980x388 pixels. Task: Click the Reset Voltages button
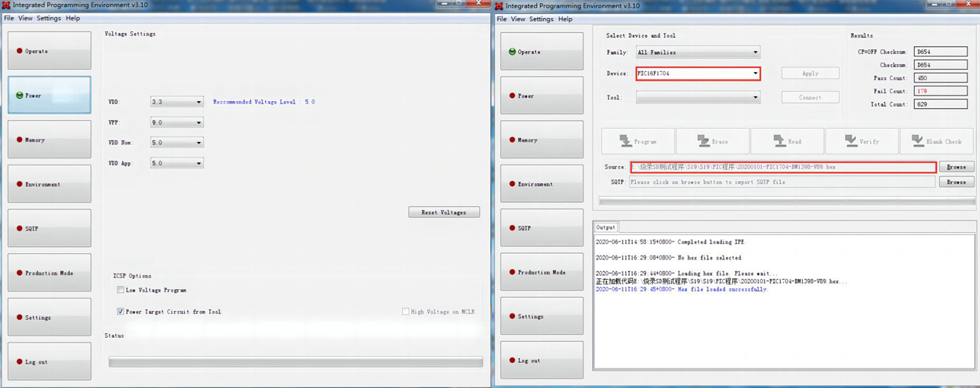click(444, 212)
